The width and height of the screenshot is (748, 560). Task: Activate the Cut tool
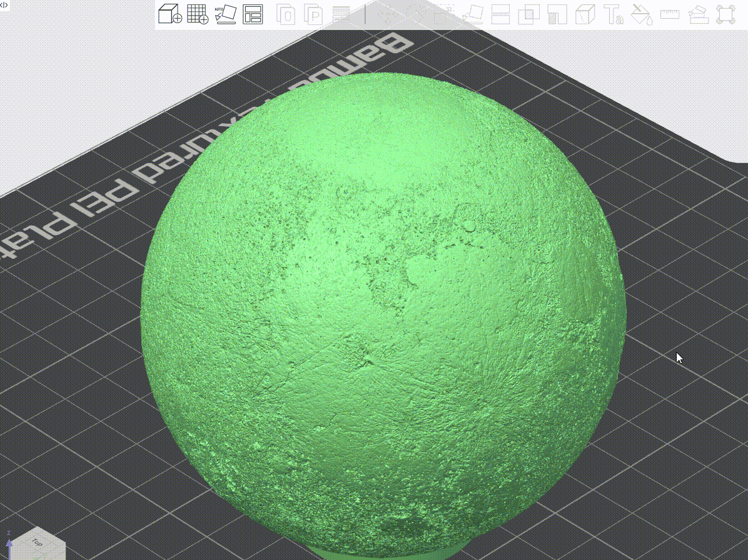pos(500,14)
